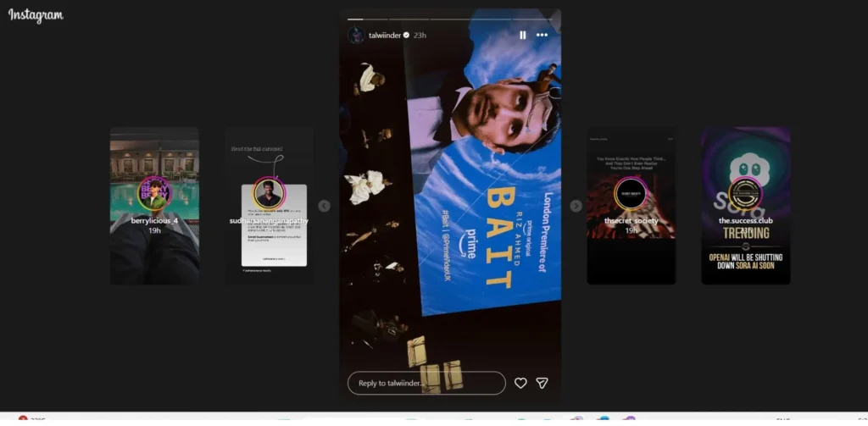The image size is (868, 426).
Task: Like the story with the heart icon
Action: coord(520,383)
